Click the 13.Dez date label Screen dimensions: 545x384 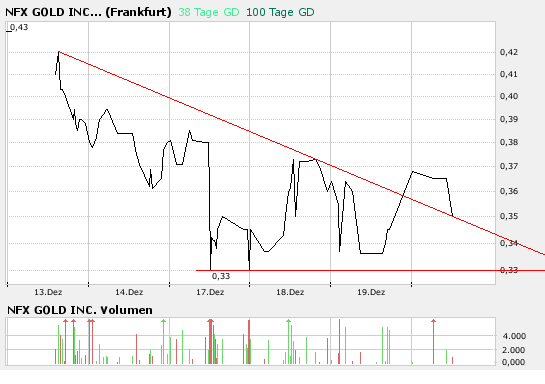click(x=48, y=292)
